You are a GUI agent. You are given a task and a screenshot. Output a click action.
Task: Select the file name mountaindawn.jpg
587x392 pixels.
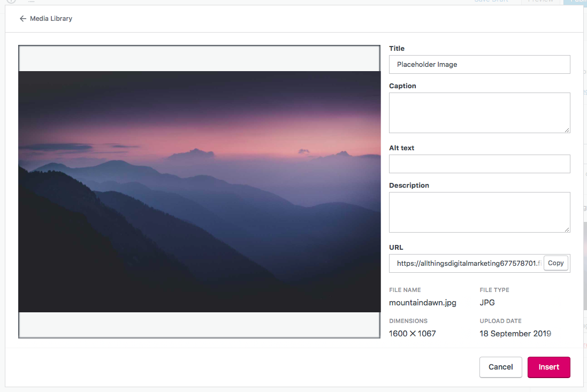(x=423, y=303)
